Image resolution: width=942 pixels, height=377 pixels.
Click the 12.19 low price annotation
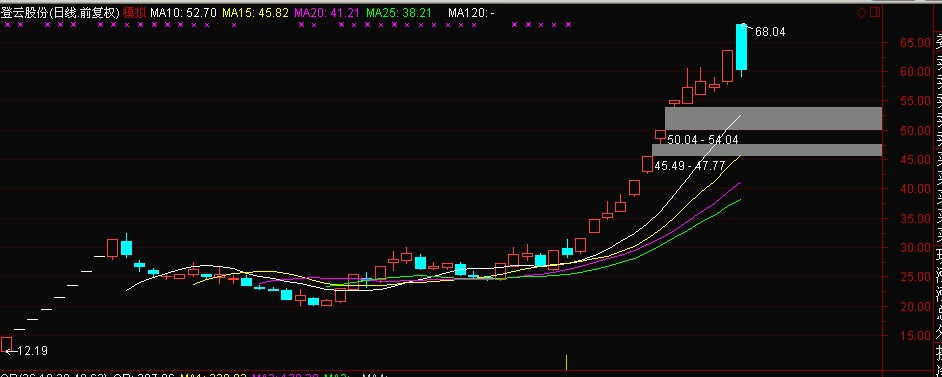(x=33, y=351)
